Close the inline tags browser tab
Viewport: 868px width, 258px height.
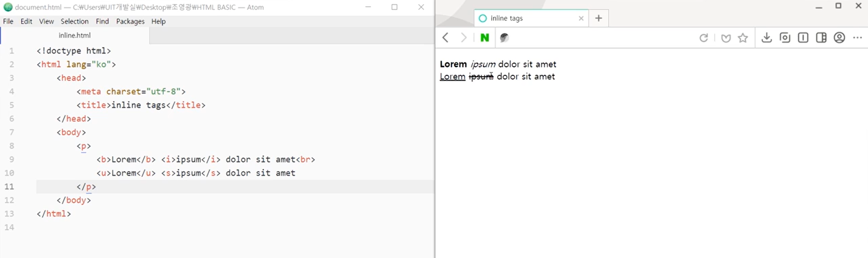tap(581, 19)
